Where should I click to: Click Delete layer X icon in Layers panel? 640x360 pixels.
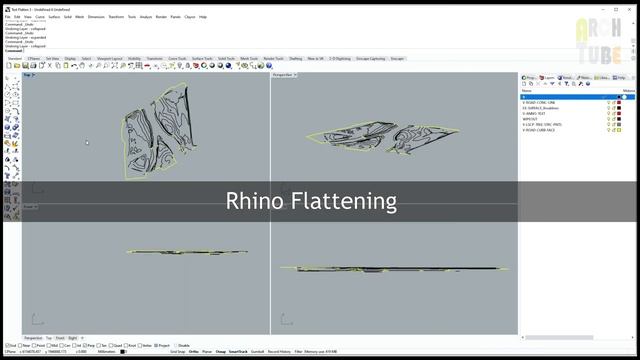(x=538, y=84)
